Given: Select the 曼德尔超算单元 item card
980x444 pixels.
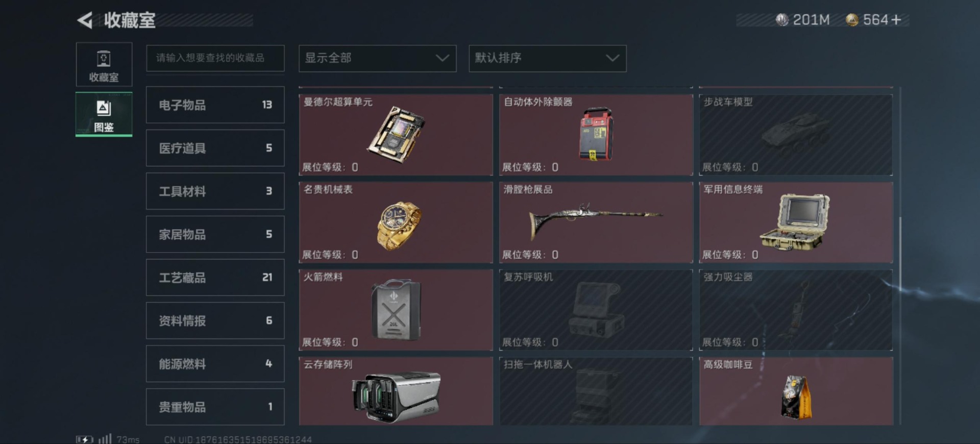Looking at the screenshot, I should (x=396, y=135).
